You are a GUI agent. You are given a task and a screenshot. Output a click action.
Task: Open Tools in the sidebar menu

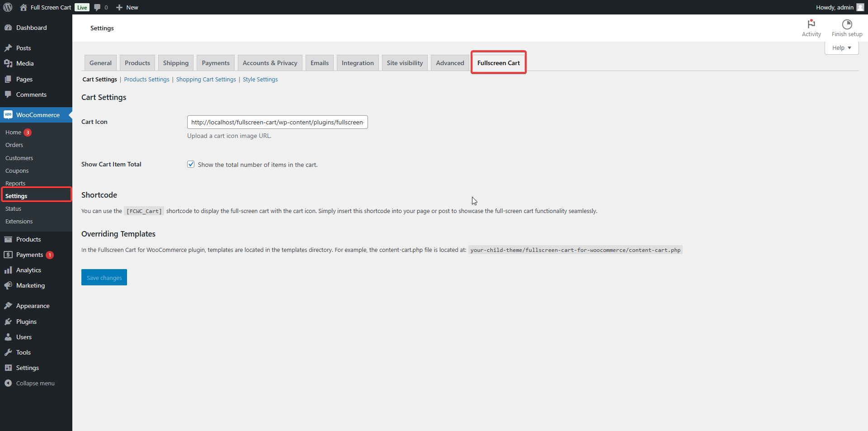point(24,352)
